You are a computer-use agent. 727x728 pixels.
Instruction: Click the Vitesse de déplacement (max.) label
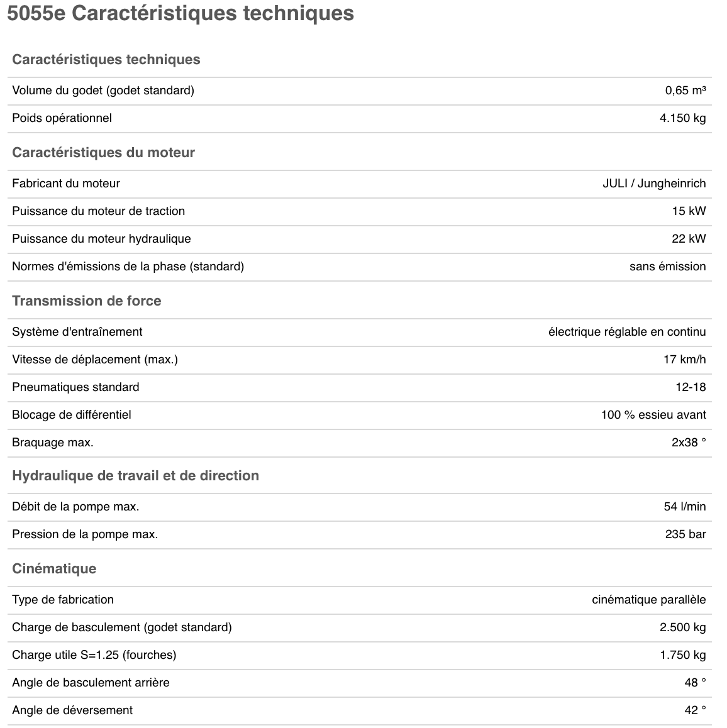(95, 360)
